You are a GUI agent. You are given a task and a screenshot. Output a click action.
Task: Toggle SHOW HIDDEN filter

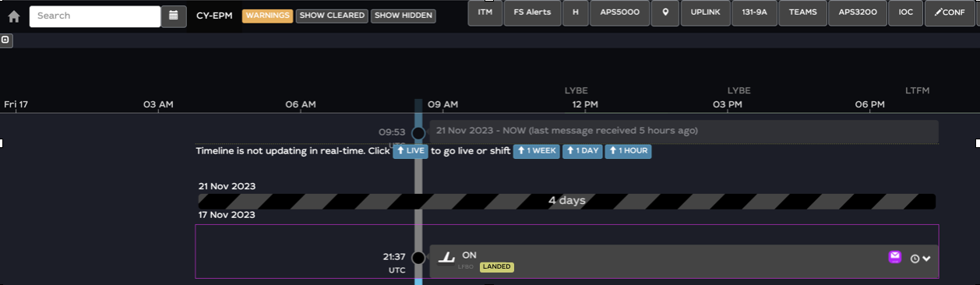pos(403,16)
